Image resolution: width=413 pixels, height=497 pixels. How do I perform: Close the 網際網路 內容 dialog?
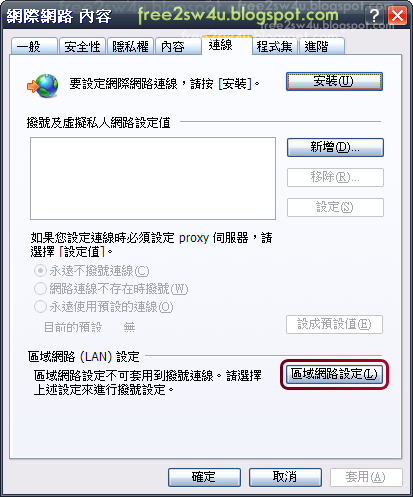click(397, 16)
